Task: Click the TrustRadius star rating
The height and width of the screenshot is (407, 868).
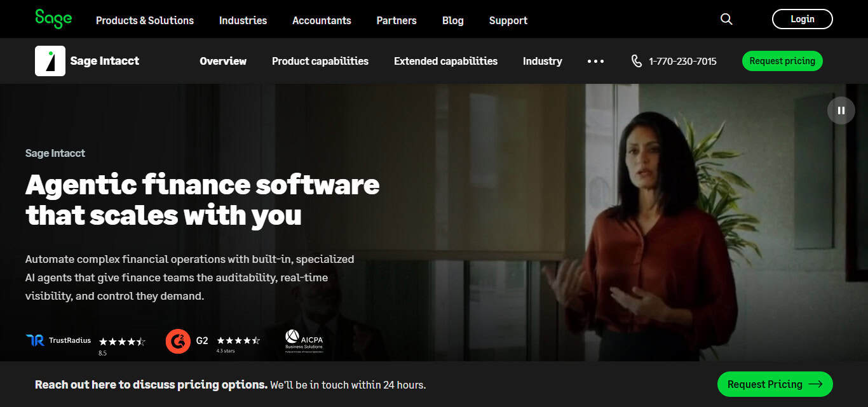Action: tap(122, 341)
